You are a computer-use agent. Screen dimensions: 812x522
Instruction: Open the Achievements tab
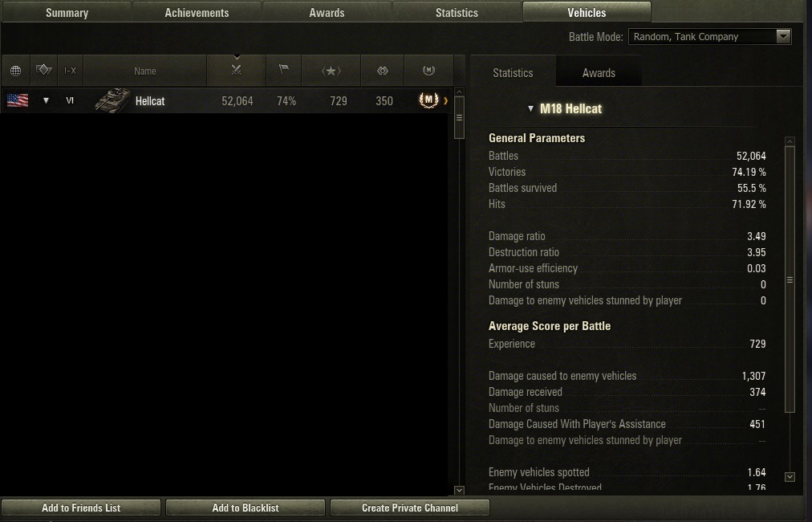click(x=197, y=12)
